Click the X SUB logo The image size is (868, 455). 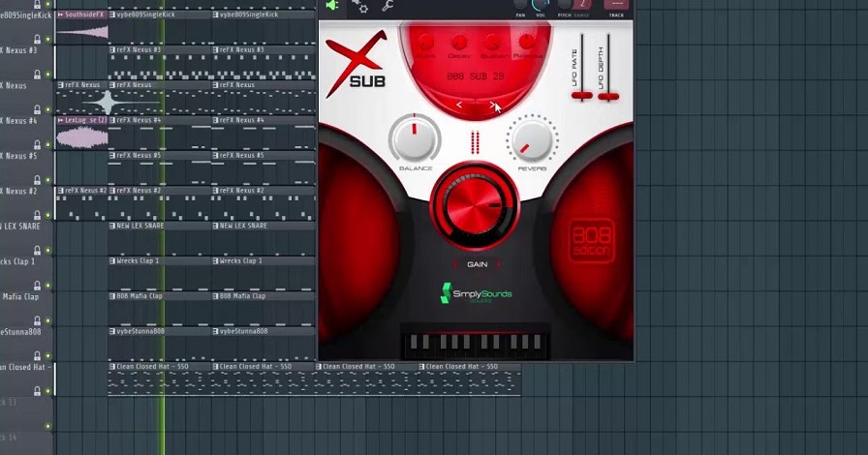coord(356,64)
